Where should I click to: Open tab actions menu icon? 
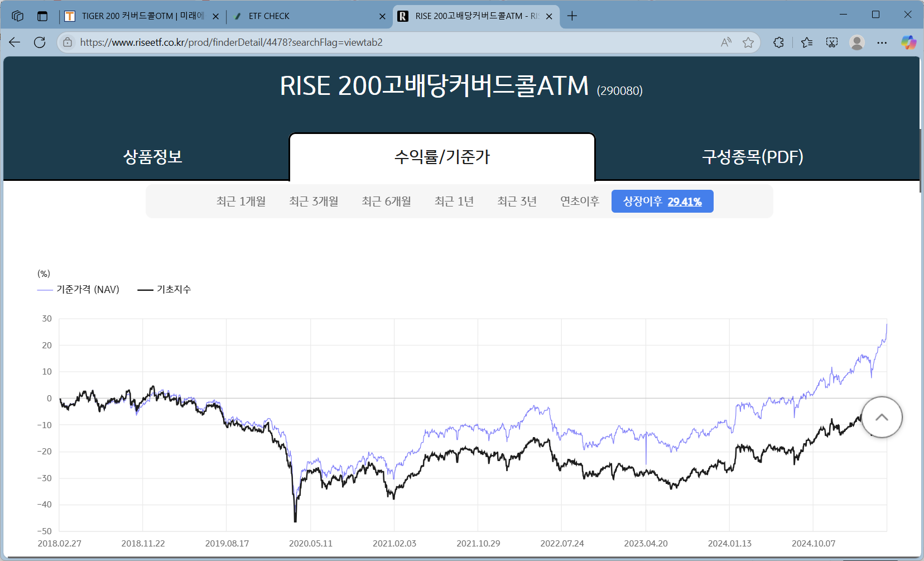(42, 16)
